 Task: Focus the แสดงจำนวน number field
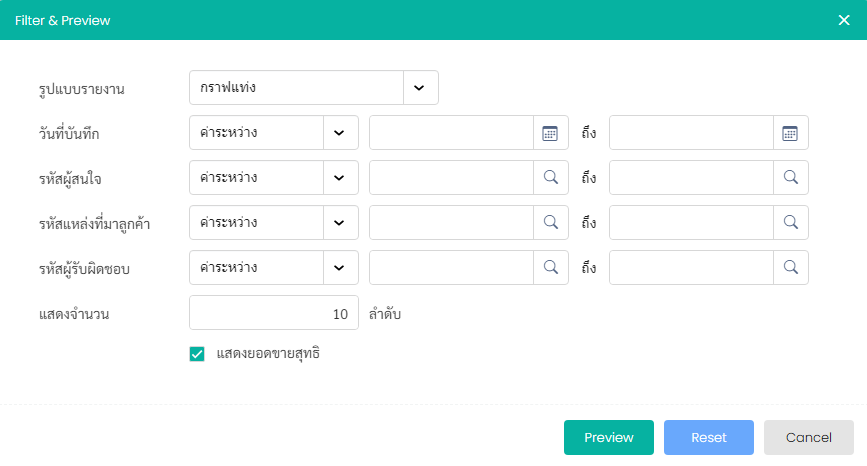coord(274,313)
